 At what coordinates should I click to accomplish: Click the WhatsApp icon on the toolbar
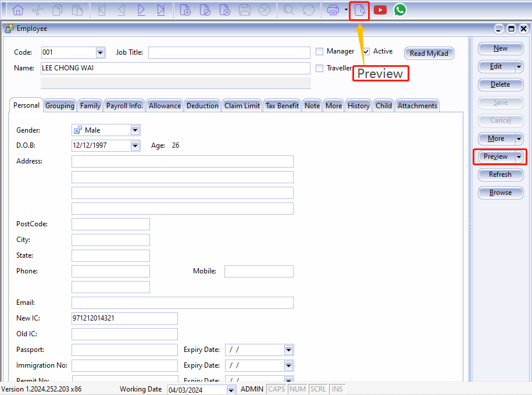tap(399, 9)
